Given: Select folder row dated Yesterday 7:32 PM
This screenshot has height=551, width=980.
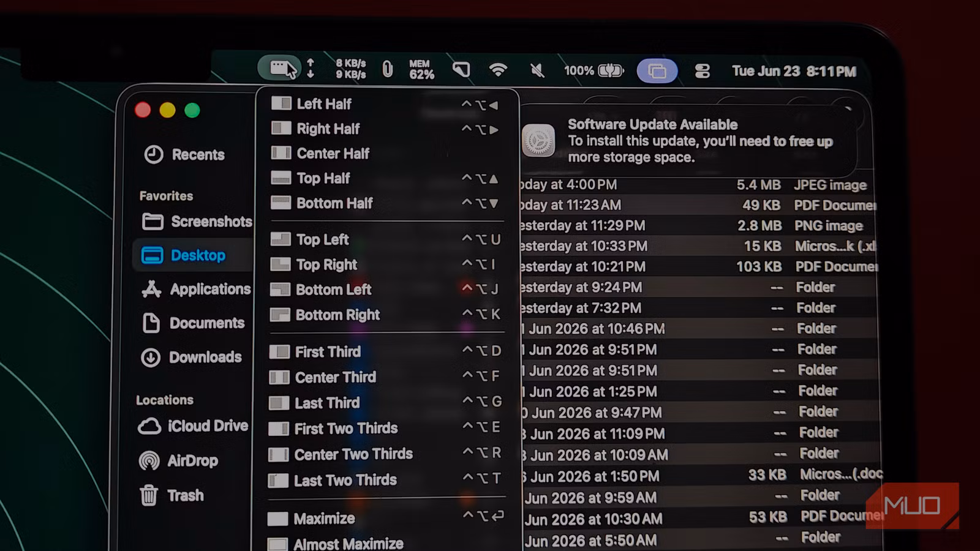Looking at the screenshot, I should coord(699,308).
